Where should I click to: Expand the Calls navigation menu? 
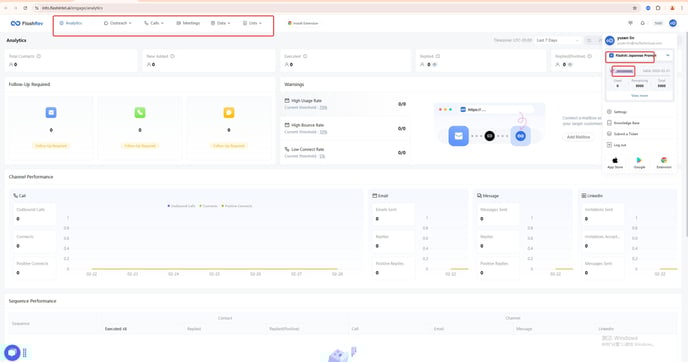154,23
